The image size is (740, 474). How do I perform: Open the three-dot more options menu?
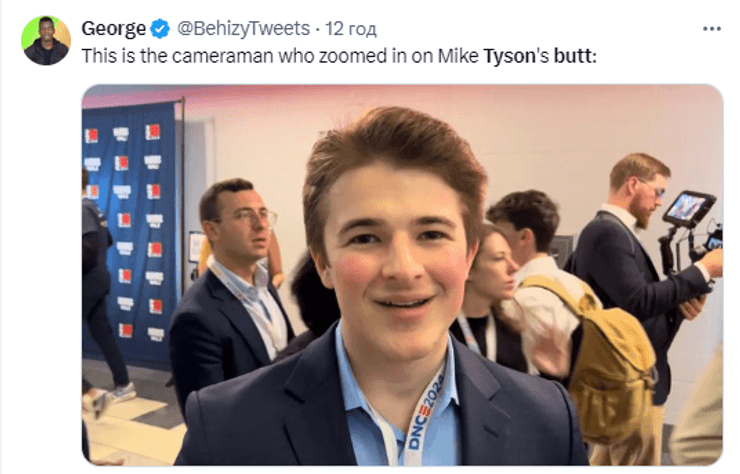711,28
